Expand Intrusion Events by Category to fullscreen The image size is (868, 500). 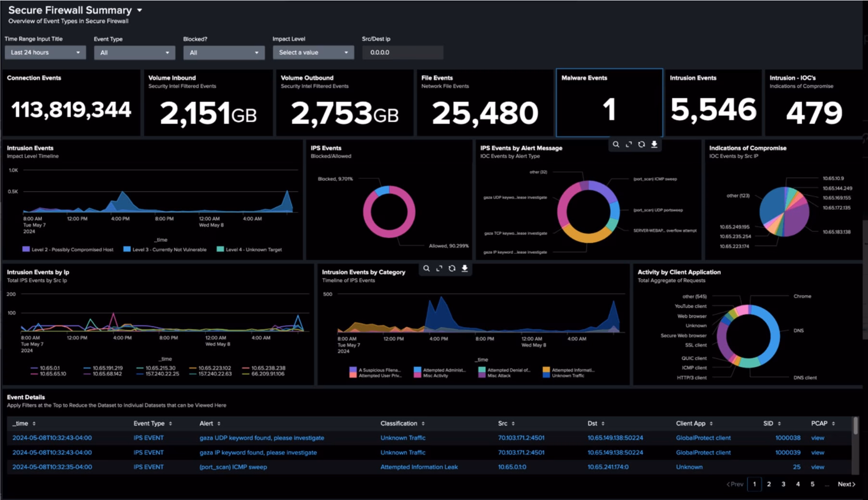pos(439,268)
